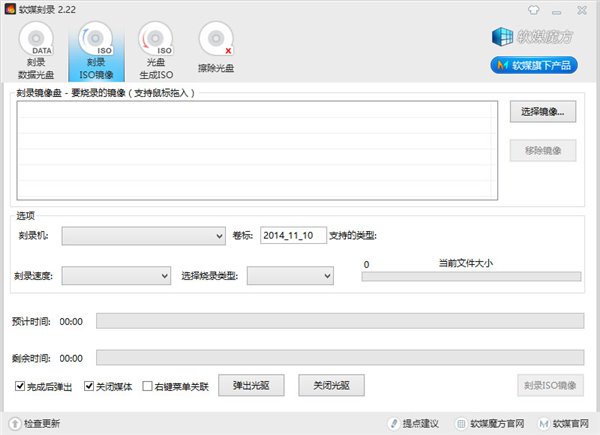Open the 刻录速度 dropdown

tap(116, 275)
